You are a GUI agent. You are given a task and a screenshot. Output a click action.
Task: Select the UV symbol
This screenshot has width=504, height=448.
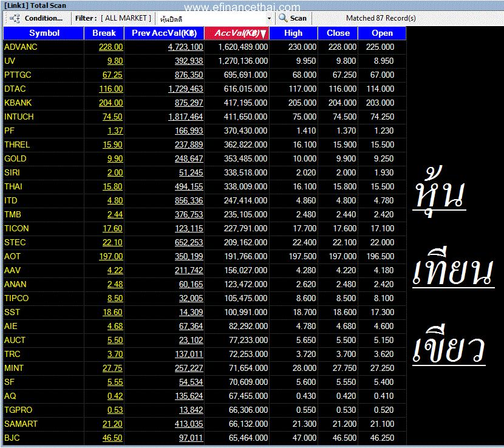pyautogui.click(x=10, y=61)
